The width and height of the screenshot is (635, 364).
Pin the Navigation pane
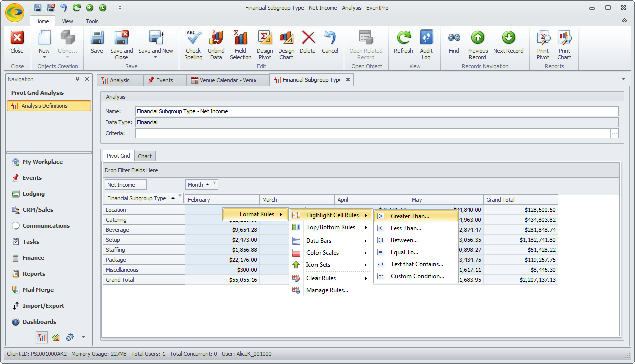coord(77,79)
